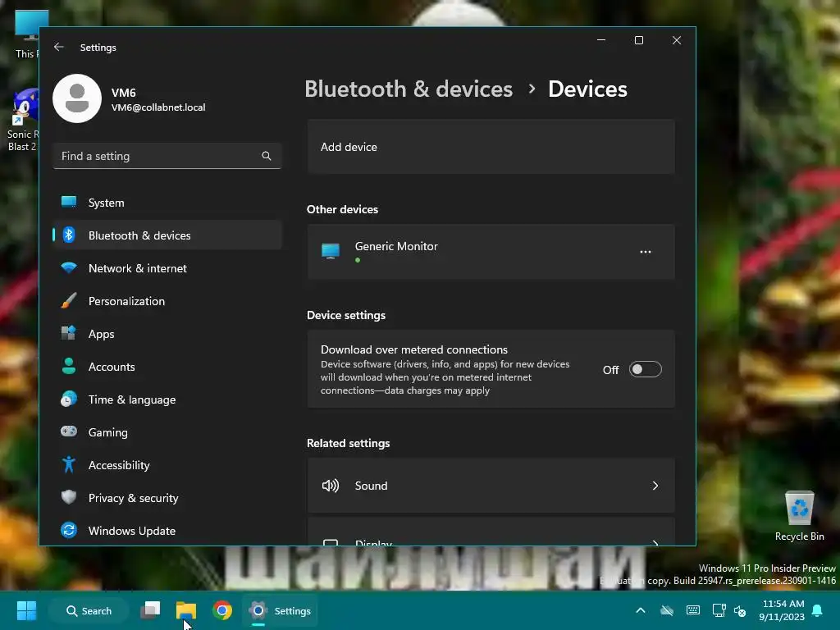Open Network & internet settings
The image size is (840, 630).
pyautogui.click(x=167, y=268)
